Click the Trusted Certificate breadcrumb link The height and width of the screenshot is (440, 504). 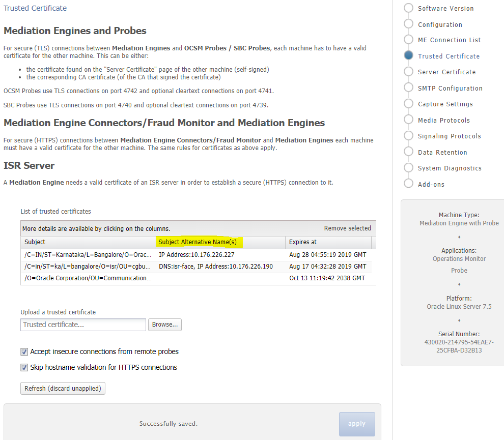pos(35,8)
